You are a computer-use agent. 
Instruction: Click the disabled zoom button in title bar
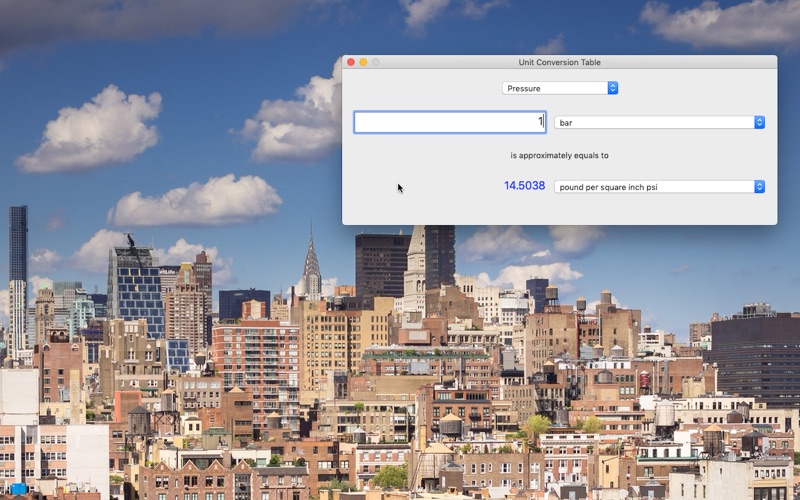tap(376, 62)
